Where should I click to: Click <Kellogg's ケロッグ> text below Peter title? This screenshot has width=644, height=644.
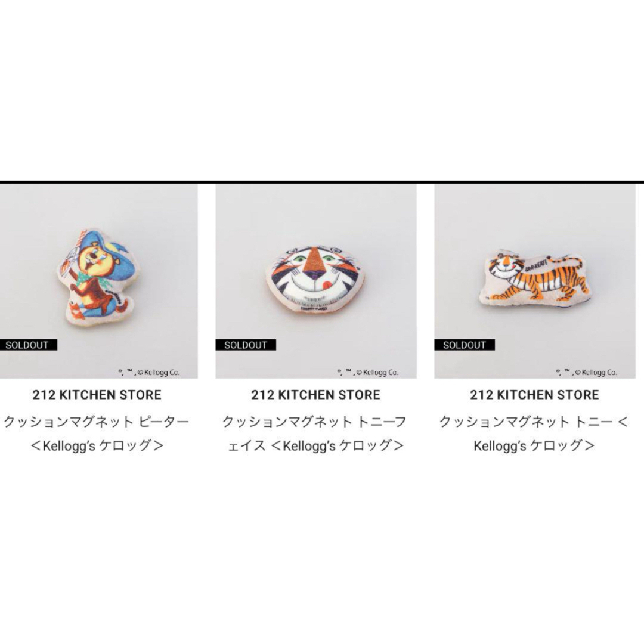tap(97, 445)
